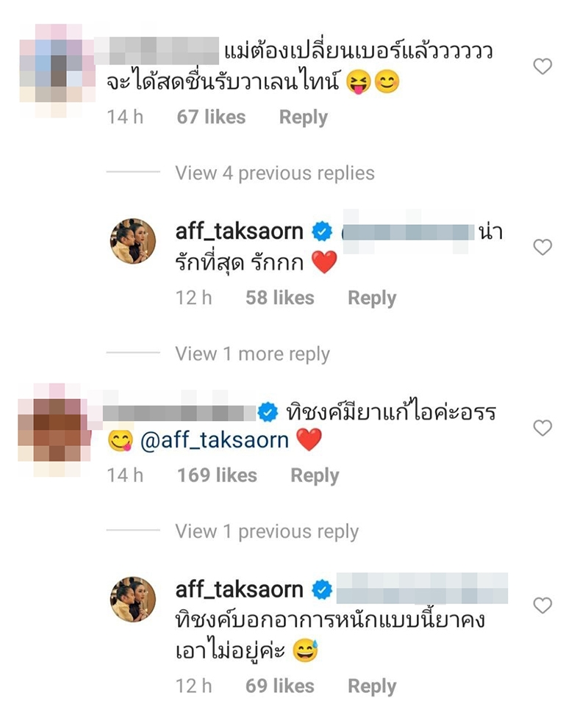Image resolution: width=588 pixels, height=715 pixels.
Task: Expand View 4 previous replies
Action: 275,173
